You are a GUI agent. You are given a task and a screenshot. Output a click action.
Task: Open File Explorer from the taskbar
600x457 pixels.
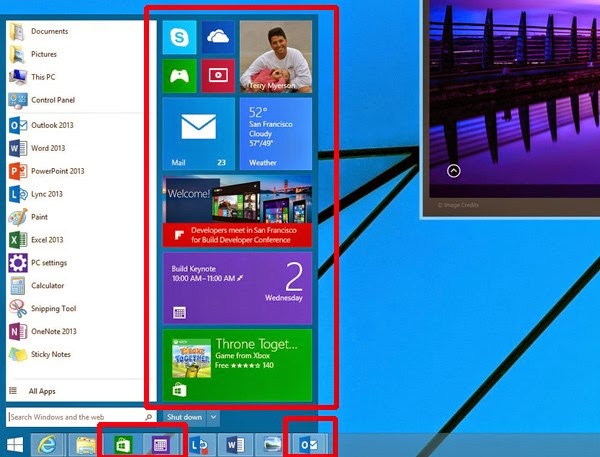[86, 445]
